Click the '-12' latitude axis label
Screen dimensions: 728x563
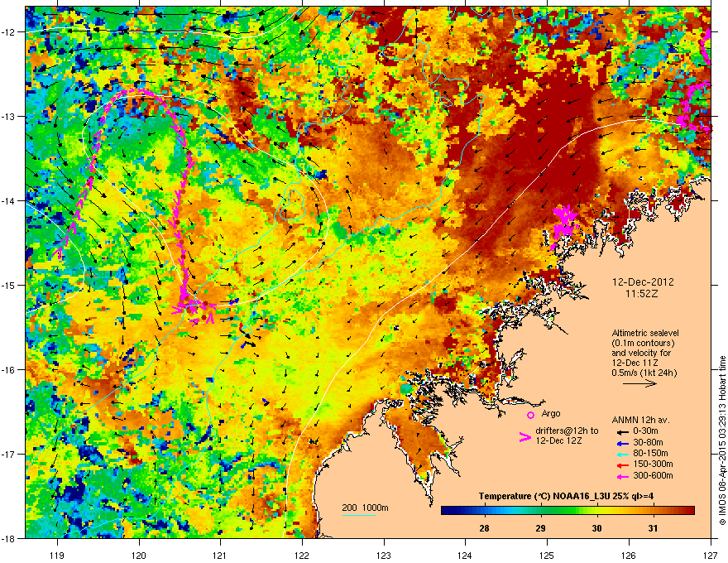9,32
